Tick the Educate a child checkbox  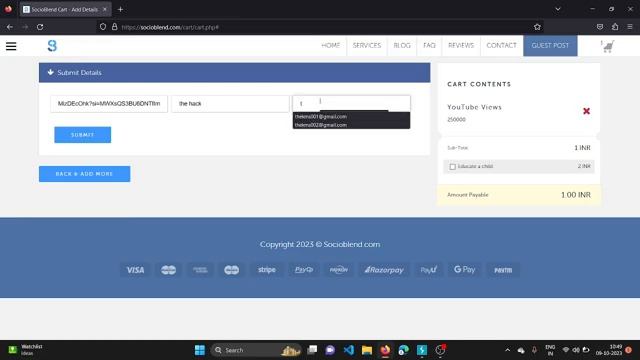pyautogui.click(x=452, y=167)
